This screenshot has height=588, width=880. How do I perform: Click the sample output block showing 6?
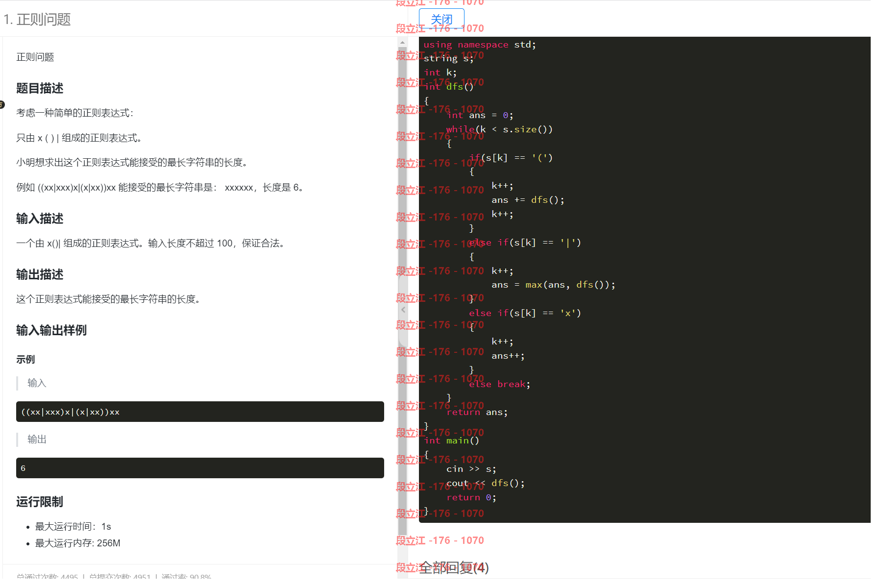(x=200, y=468)
